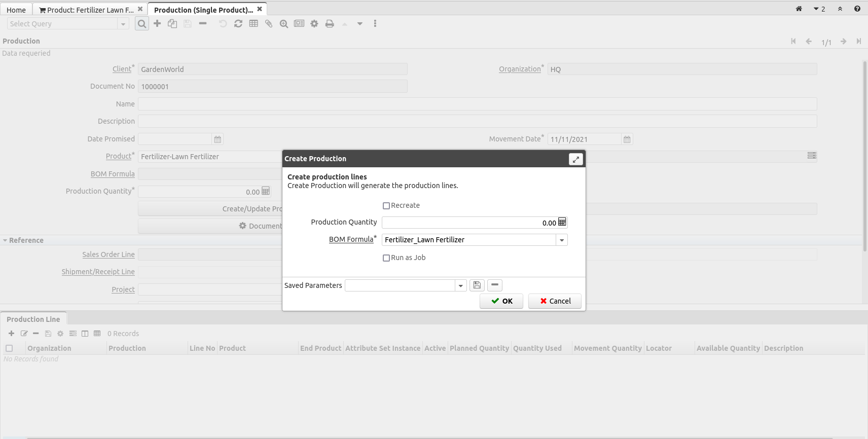Open the BOM Formula dropdown in dialog
The image size is (868, 439).
click(562, 240)
